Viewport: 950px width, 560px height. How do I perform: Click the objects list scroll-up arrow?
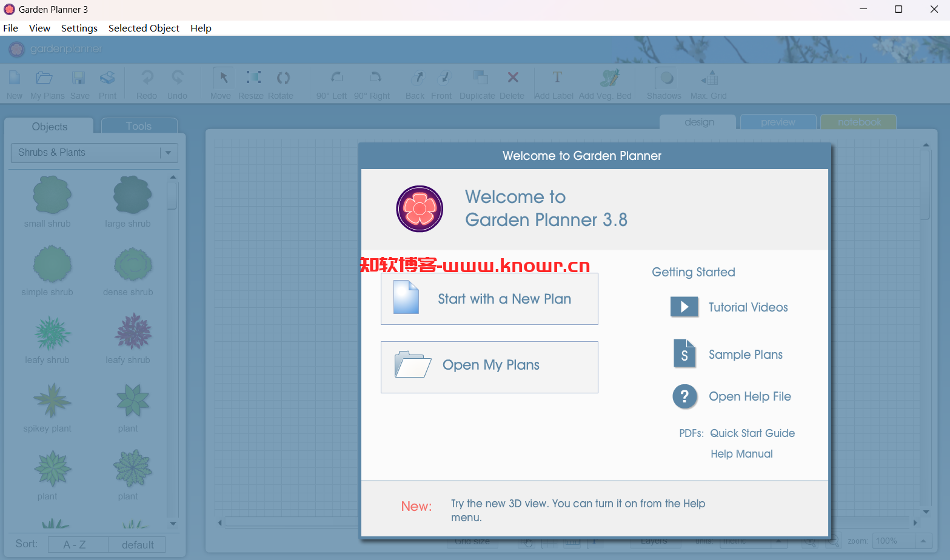[x=173, y=178]
